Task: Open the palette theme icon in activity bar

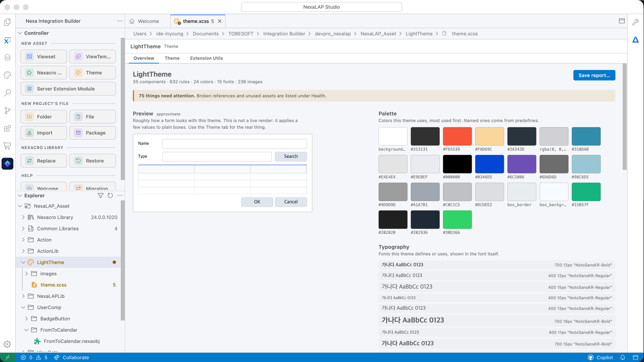Action: [x=7, y=75]
